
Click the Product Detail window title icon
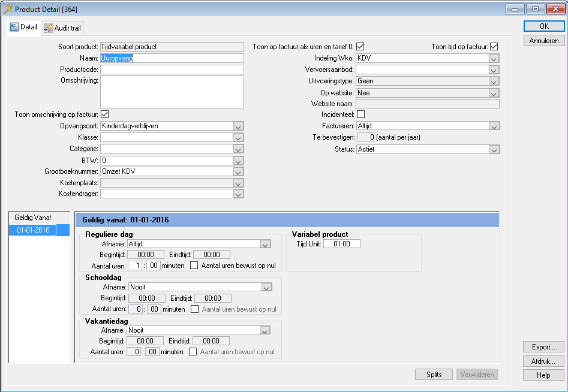(8, 9)
